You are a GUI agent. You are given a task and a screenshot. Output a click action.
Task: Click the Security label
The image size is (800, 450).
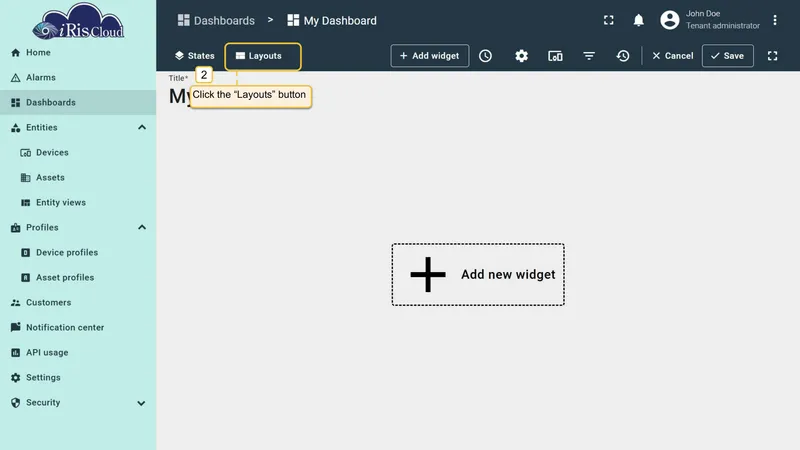point(43,403)
